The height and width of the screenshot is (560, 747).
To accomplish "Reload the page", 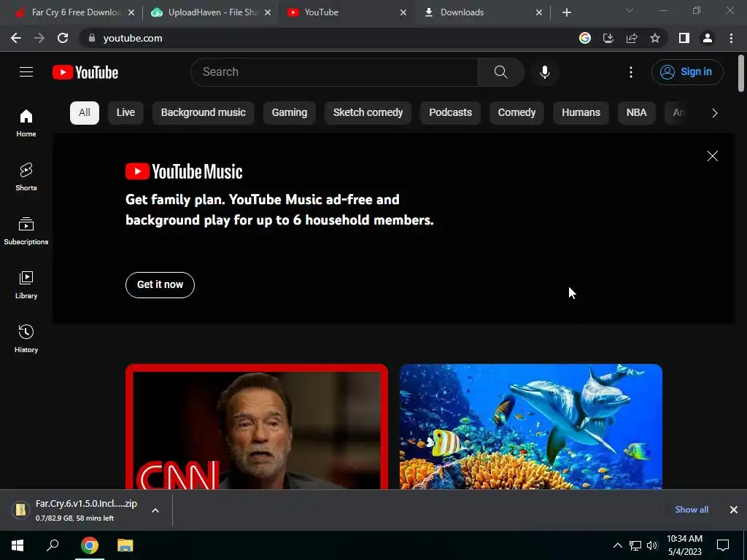I will tap(63, 38).
